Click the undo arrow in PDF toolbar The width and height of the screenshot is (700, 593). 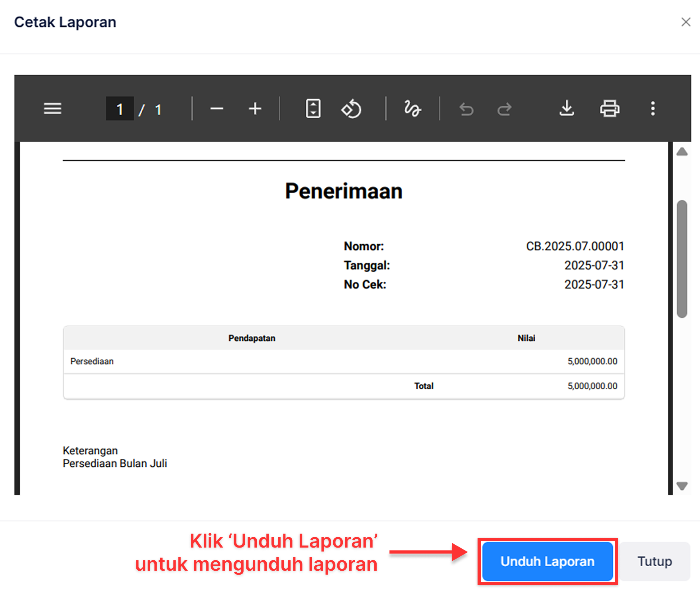click(466, 108)
